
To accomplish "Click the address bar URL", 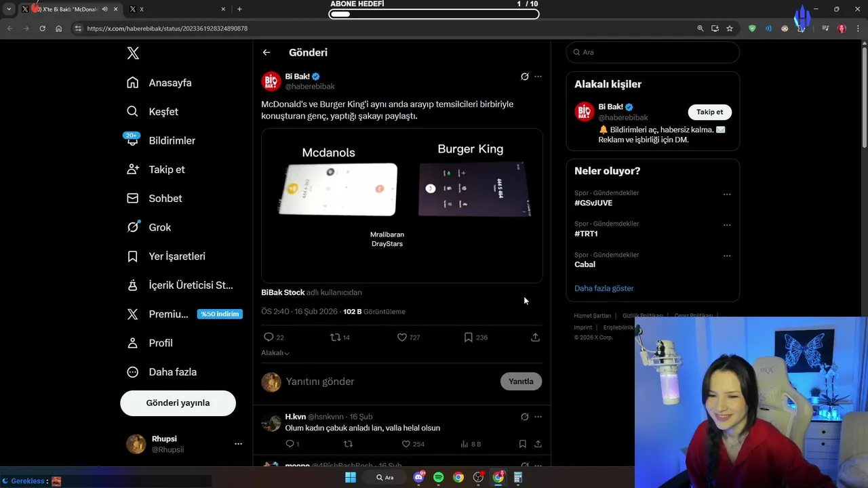I will (167, 28).
